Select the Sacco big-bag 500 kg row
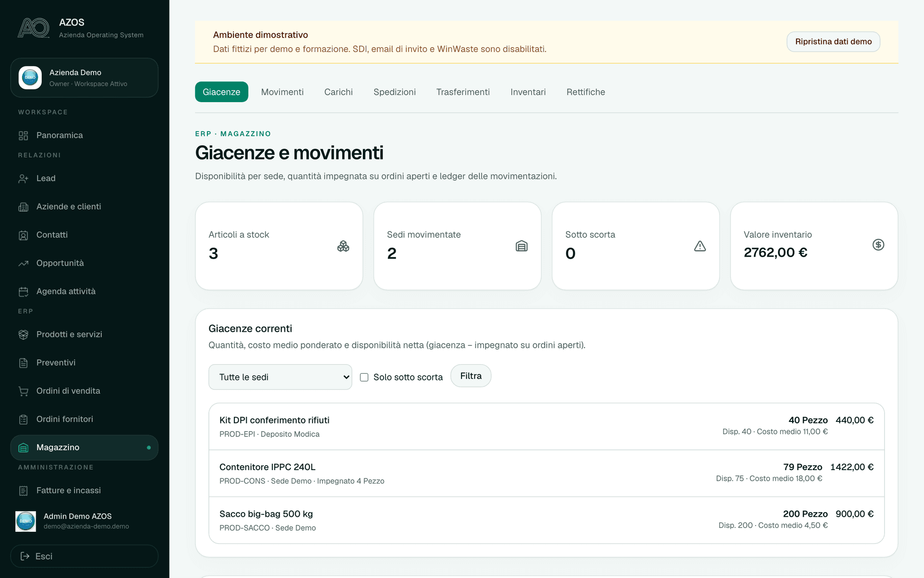Screen dimensions: 924x578 point(546,520)
